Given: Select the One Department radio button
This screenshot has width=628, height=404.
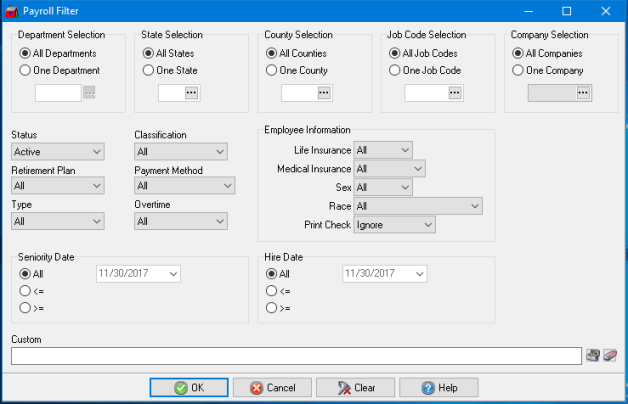Looking at the screenshot, I should pyautogui.click(x=26, y=71).
